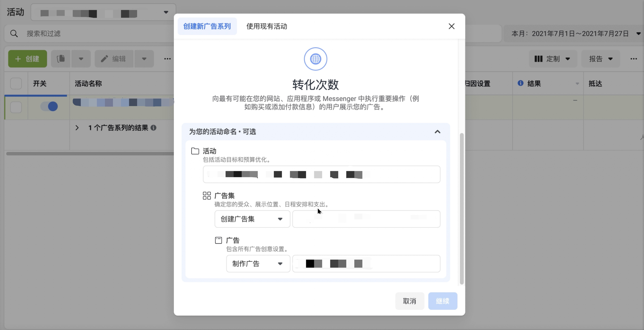This screenshot has height=330, width=644.
Task: Click the globe icon in the conversion dialog
Action: (x=315, y=59)
